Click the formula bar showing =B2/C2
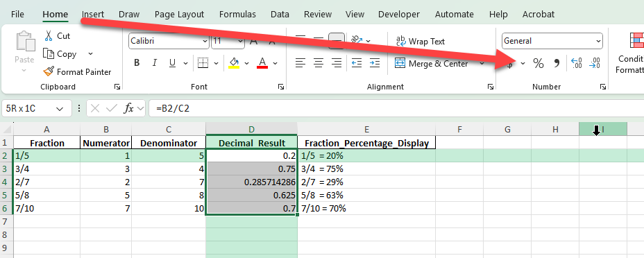 (396, 108)
